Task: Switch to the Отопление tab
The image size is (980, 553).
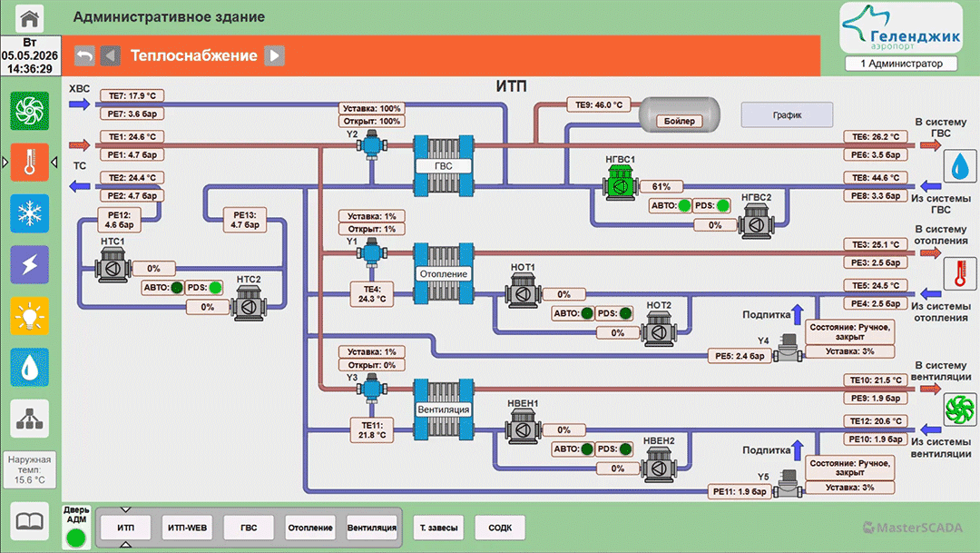Action: coord(310,528)
